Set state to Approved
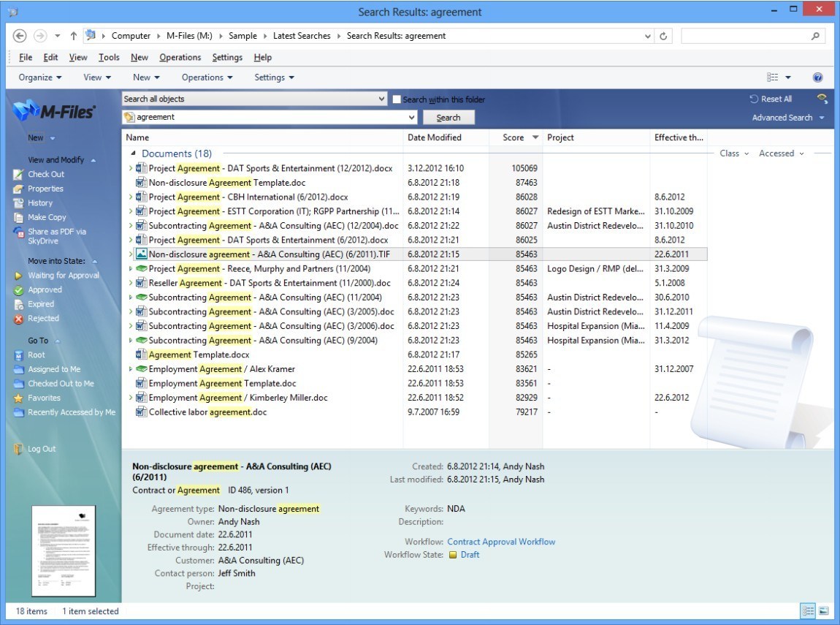The height and width of the screenshot is (625, 840). pyautogui.click(x=45, y=290)
